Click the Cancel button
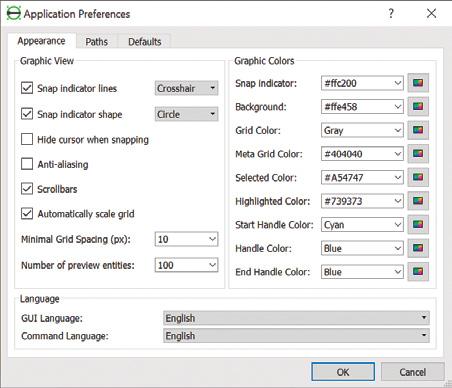452x388 pixels. pyautogui.click(x=413, y=372)
